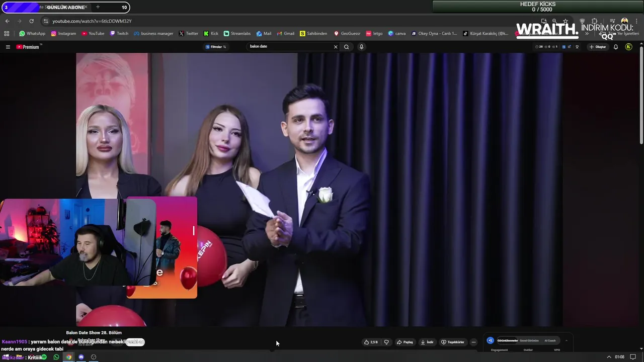Open the Filtreler search filters

point(215,47)
